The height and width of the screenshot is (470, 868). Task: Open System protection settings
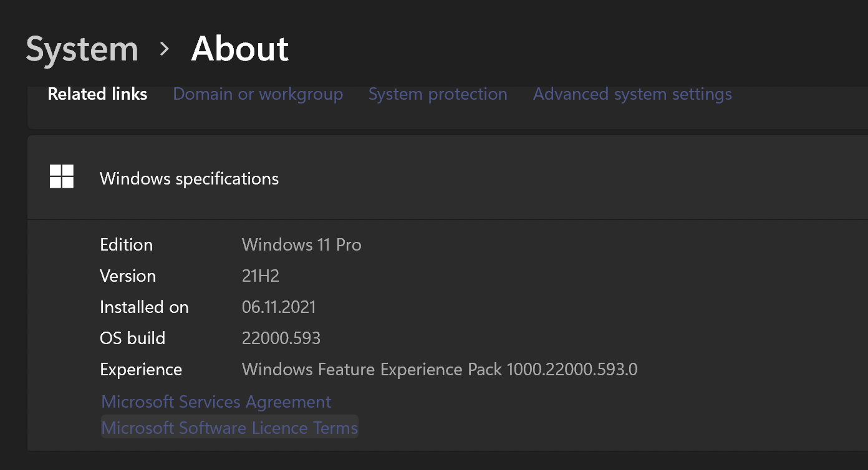437,94
